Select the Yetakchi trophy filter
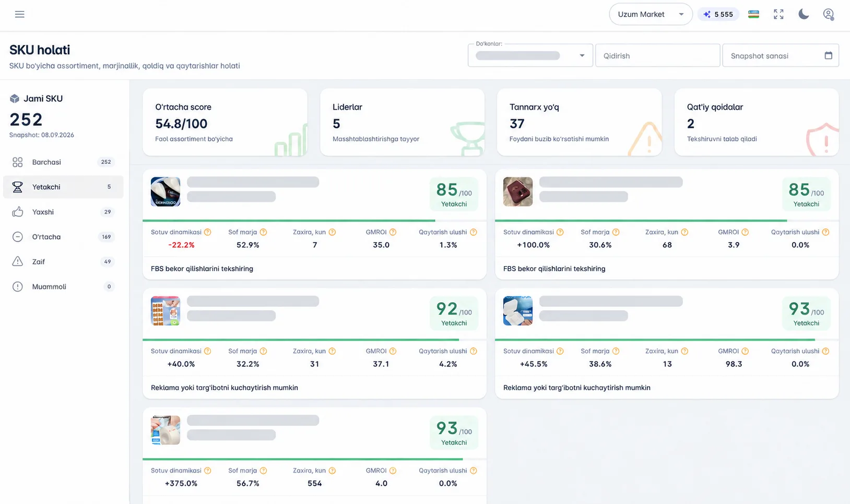Image resolution: width=850 pixels, height=504 pixels. coord(63,187)
